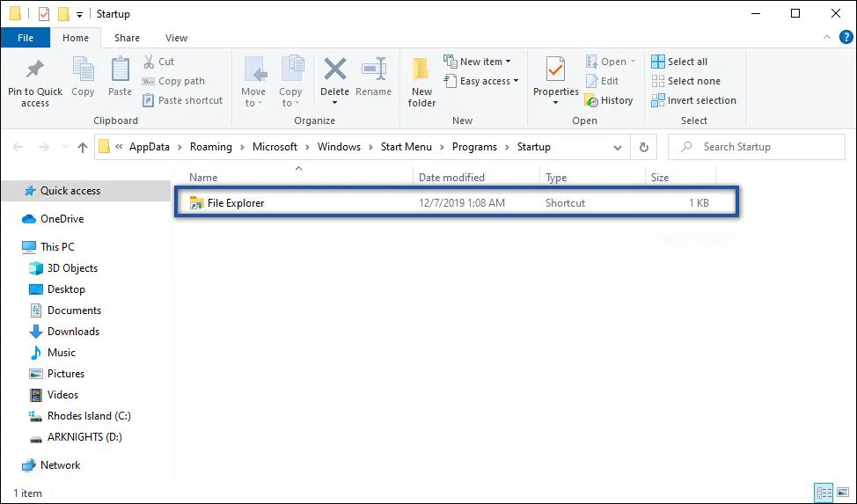Cut the selected item
Screen dimensions: 857x504
tap(158, 62)
